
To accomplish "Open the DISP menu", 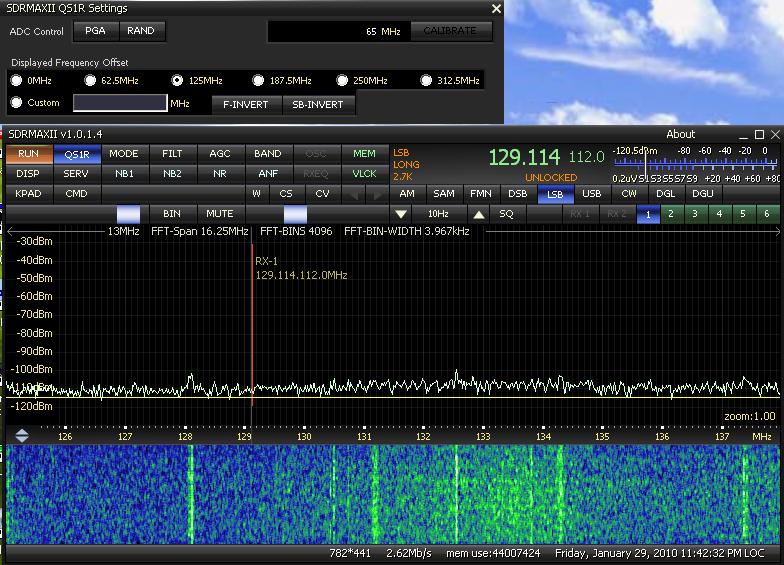I will 28,174.
